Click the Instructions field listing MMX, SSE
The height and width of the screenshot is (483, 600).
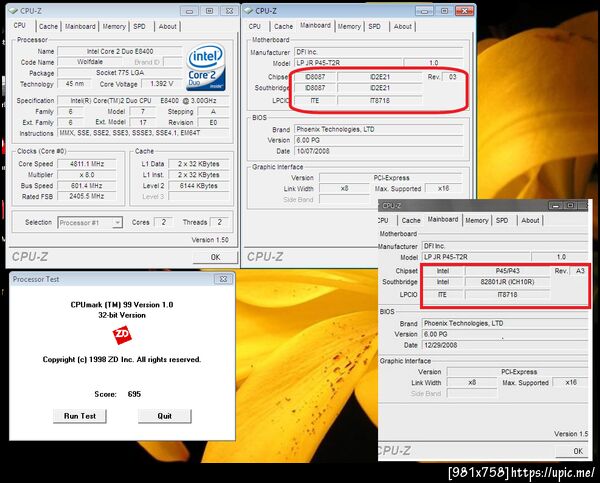tap(143, 133)
